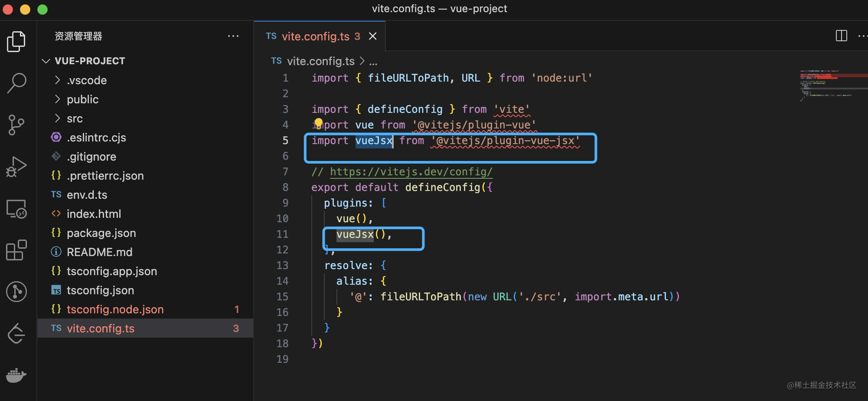Open the Git Graph circular icon
The width and height of the screenshot is (868, 401).
tap(16, 292)
